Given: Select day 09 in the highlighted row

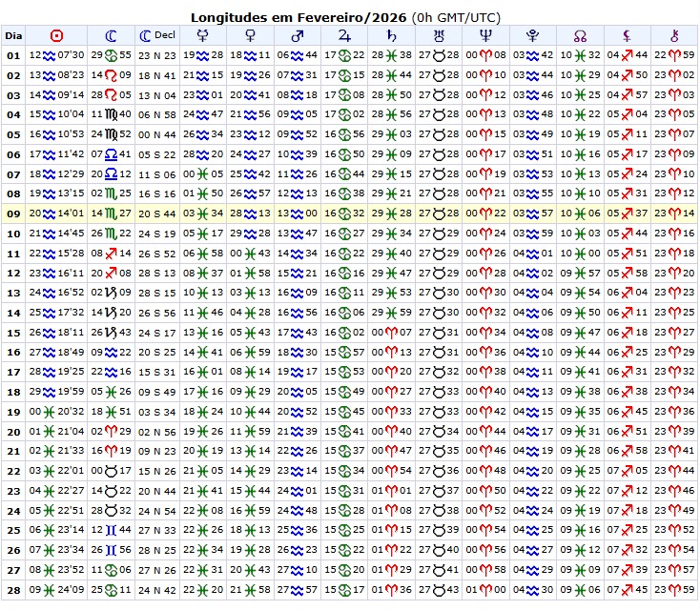Looking at the screenshot, I should point(13,213).
